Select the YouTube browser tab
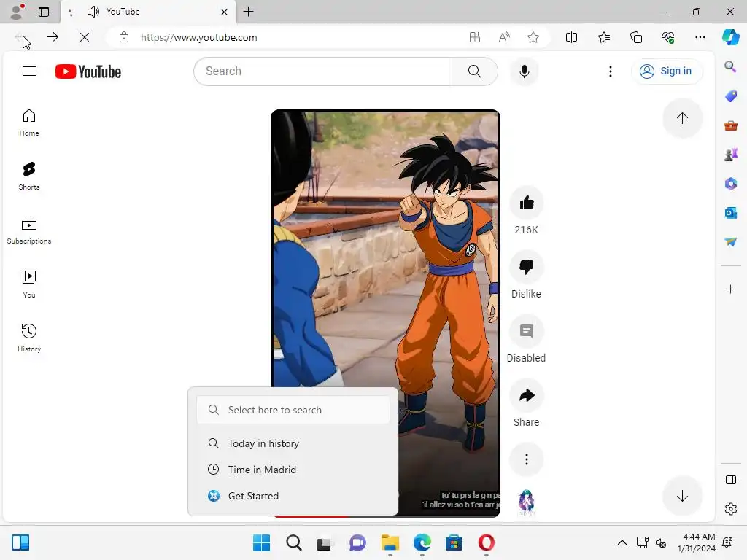This screenshot has width=747, height=560. click(147, 12)
